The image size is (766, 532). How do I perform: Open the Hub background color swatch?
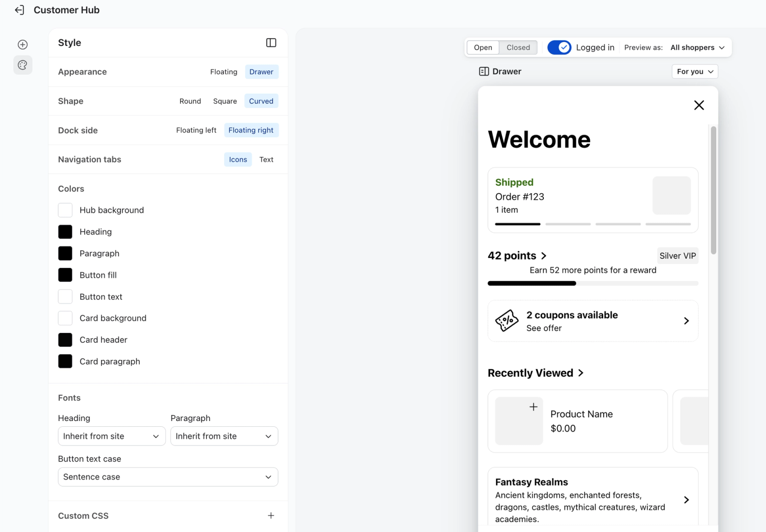65,210
